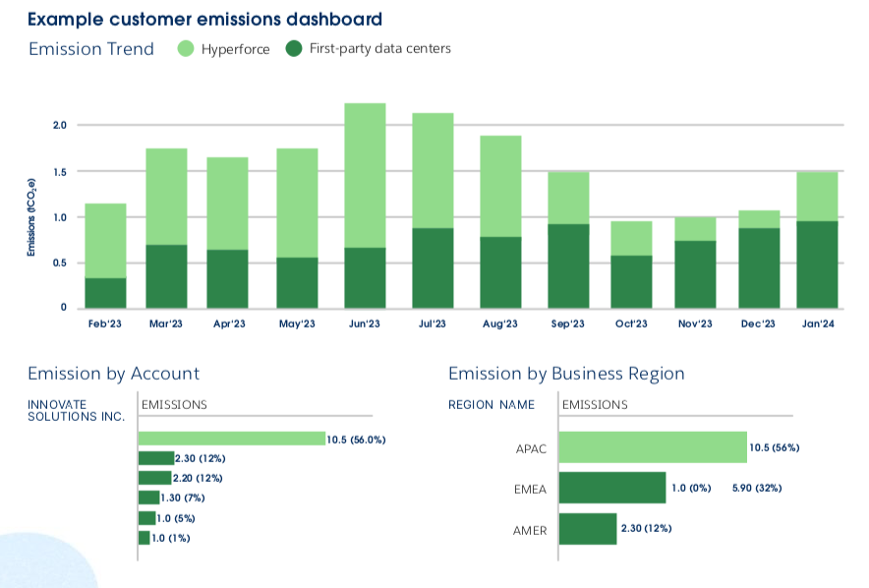Viewport: 869px width, 588px height.
Task: Select the AMER region label
Action: coord(530,531)
